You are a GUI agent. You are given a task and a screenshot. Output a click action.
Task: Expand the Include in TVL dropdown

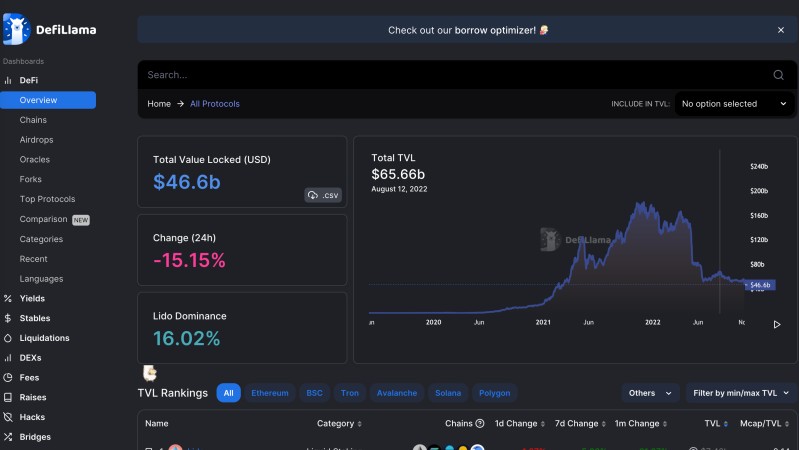[x=735, y=104]
